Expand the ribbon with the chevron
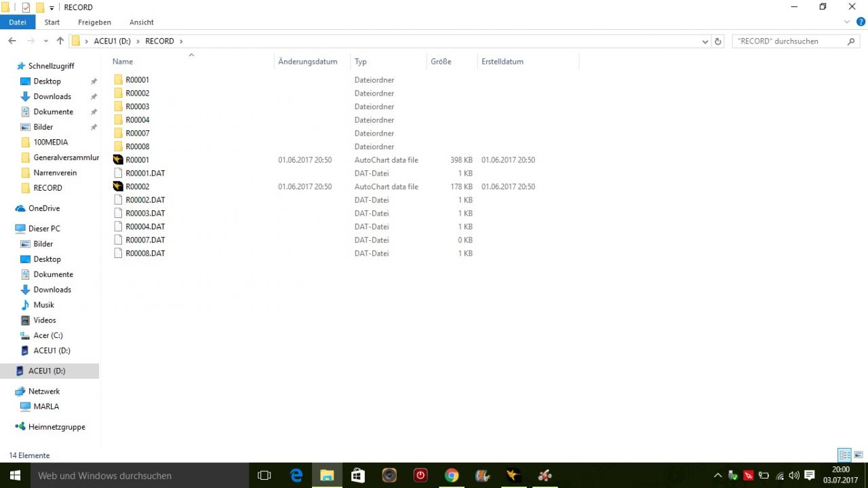Image resolution: width=868 pixels, height=488 pixels. [846, 22]
